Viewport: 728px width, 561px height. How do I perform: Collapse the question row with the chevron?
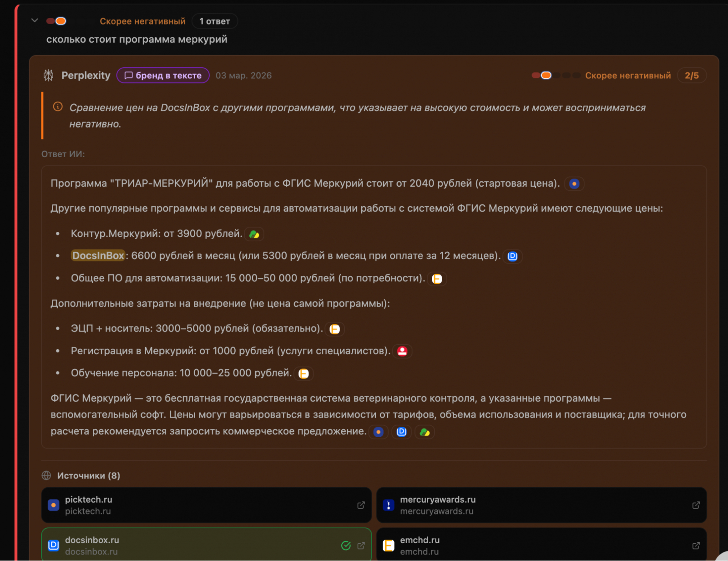click(x=35, y=20)
